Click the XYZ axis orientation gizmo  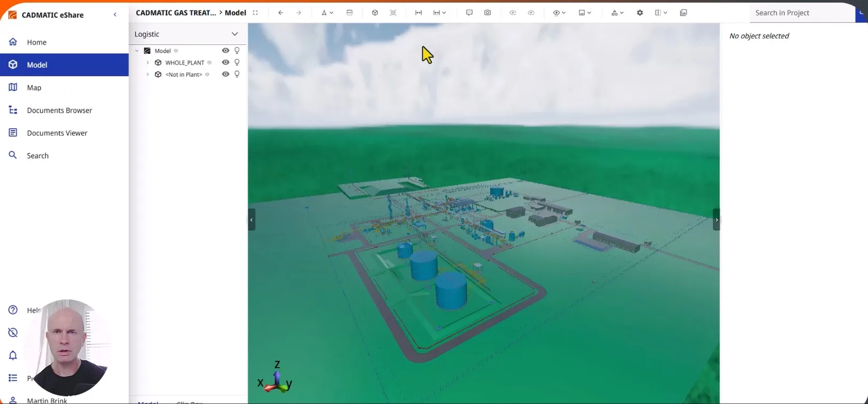click(276, 378)
